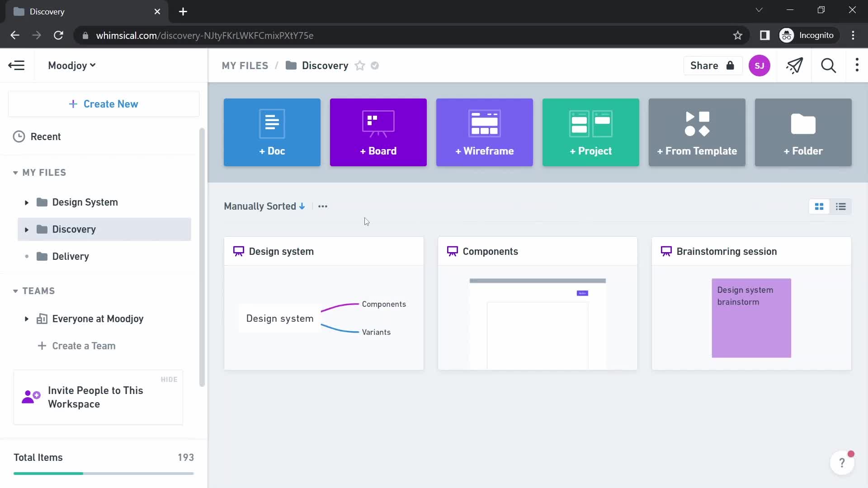Reload the page
This screenshot has height=488, width=868.
click(x=58, y=35)
